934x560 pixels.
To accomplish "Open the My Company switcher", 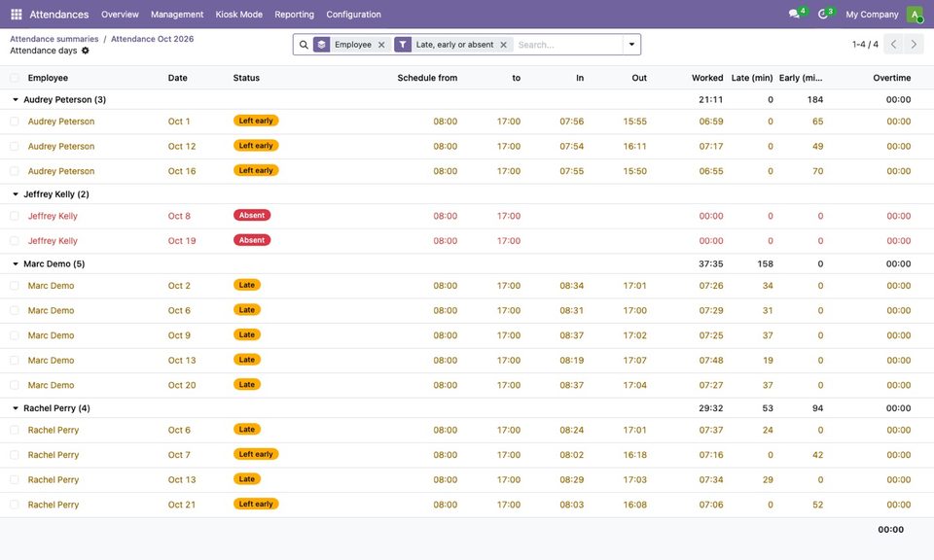I will pos(872,15).
